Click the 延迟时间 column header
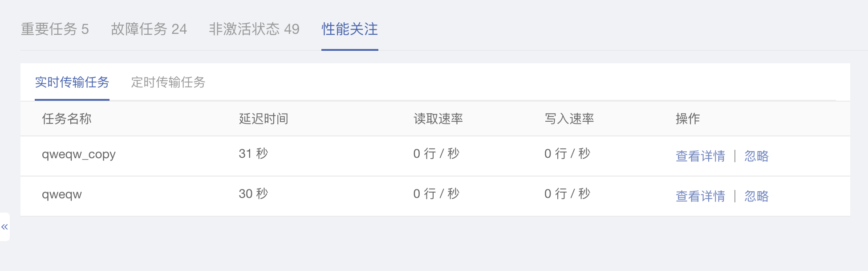868x271 pixels. click(x=264, y=119)
